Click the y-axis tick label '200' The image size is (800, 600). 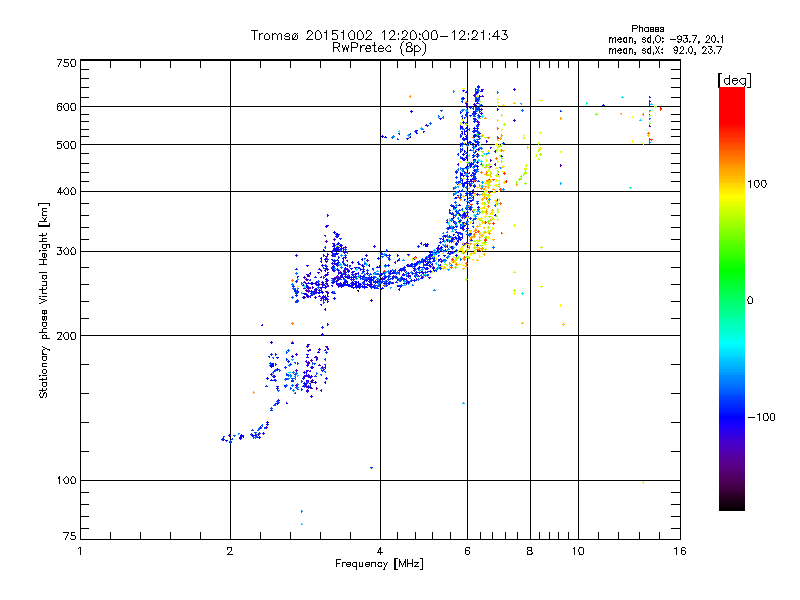[66, 336]
